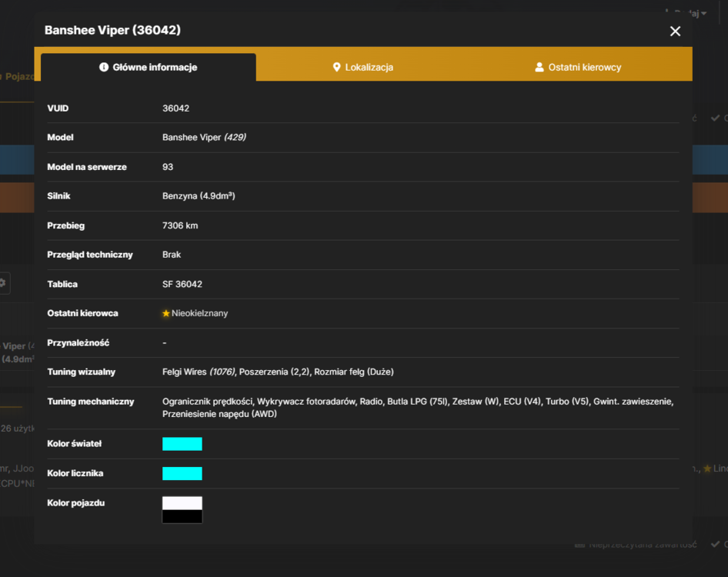Click the gold star beside Nieokiełznany
Image resolution: width=728 pixels, height=577 pixels.
(165, 313)
